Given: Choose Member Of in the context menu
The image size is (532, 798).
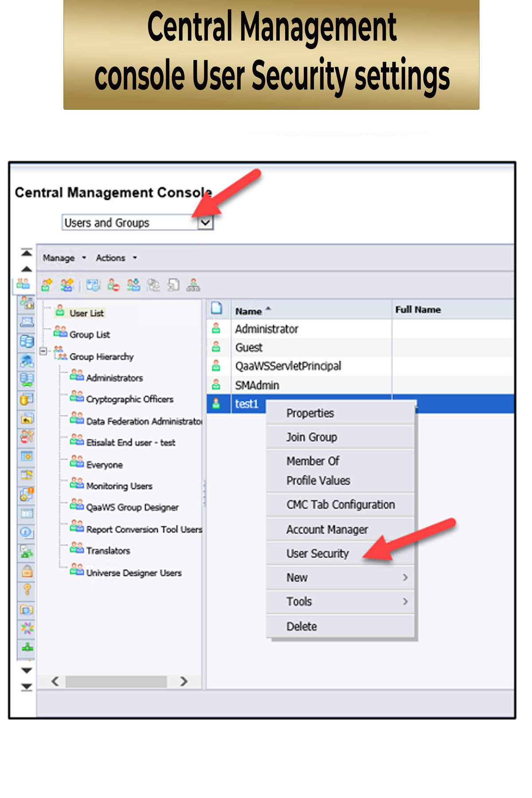Looking at the screenshot, I should pos(340,461).
